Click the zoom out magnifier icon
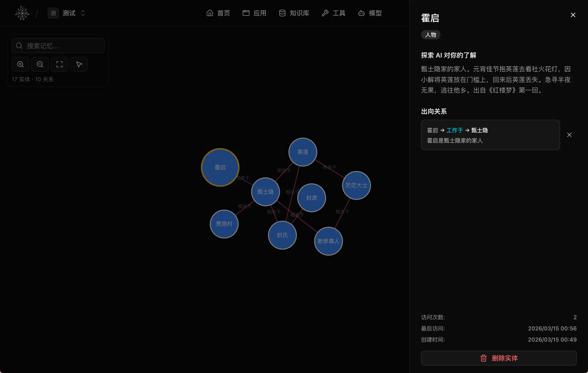Viewport: 588px width, 373px height. [40, 64]
